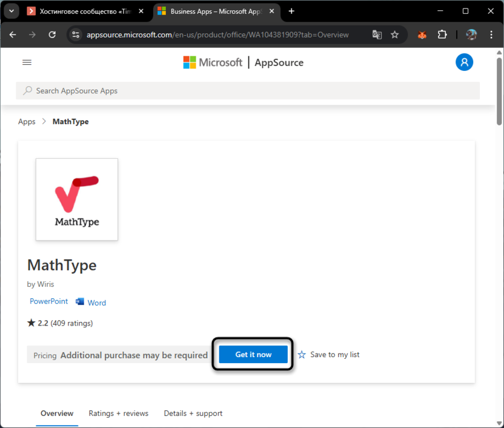Click the MathType product title heading
The image size is (504, 428).
(x=62, y=266)
